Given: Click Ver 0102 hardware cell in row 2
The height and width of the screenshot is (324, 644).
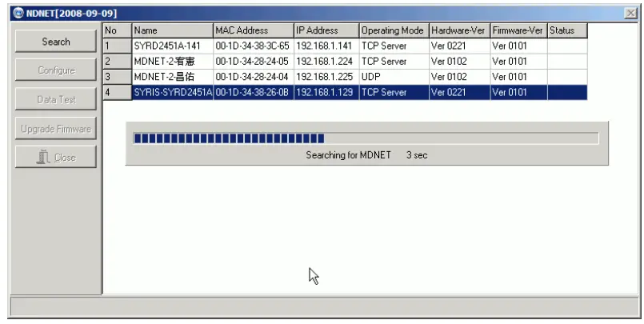Looking at the screenshot, I should [459, 62].
